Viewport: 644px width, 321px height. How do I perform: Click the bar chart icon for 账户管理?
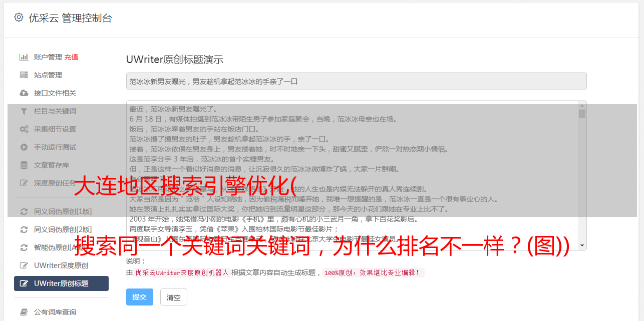[24, 57]
